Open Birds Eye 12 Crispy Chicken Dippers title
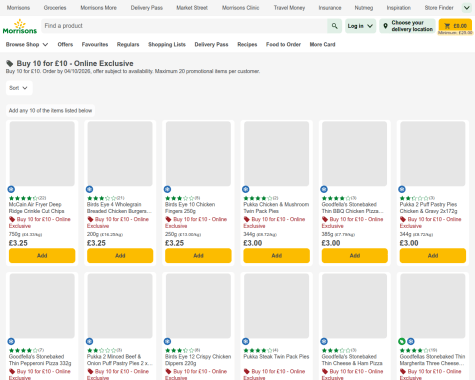Viewport: 475px width, 380px height. [198, 360]
